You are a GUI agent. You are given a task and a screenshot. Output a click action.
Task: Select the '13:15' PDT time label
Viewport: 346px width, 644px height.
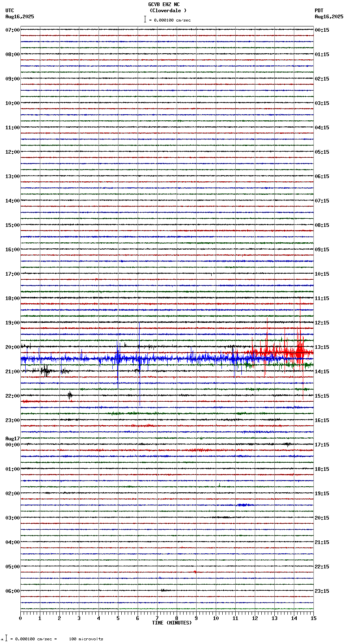[x=322, y=347]
